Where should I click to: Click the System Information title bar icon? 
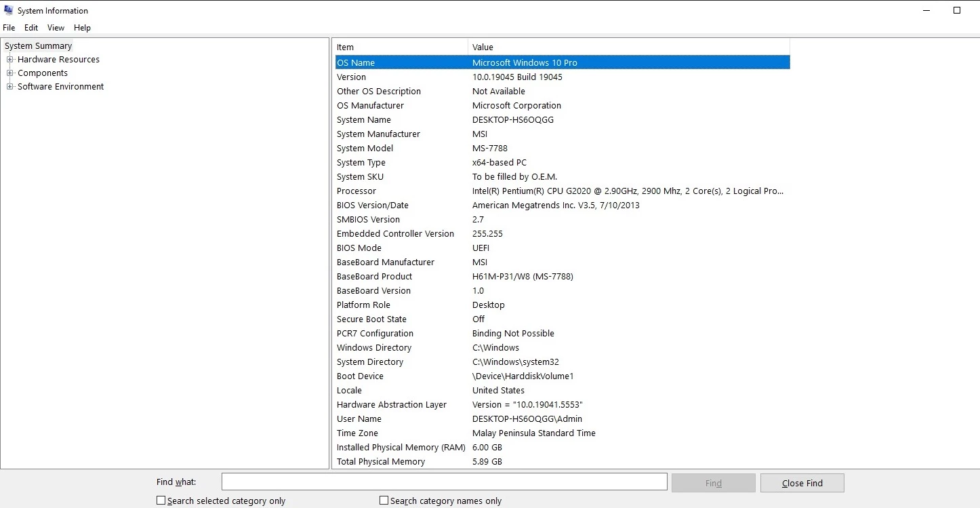(x=8, y=10)
